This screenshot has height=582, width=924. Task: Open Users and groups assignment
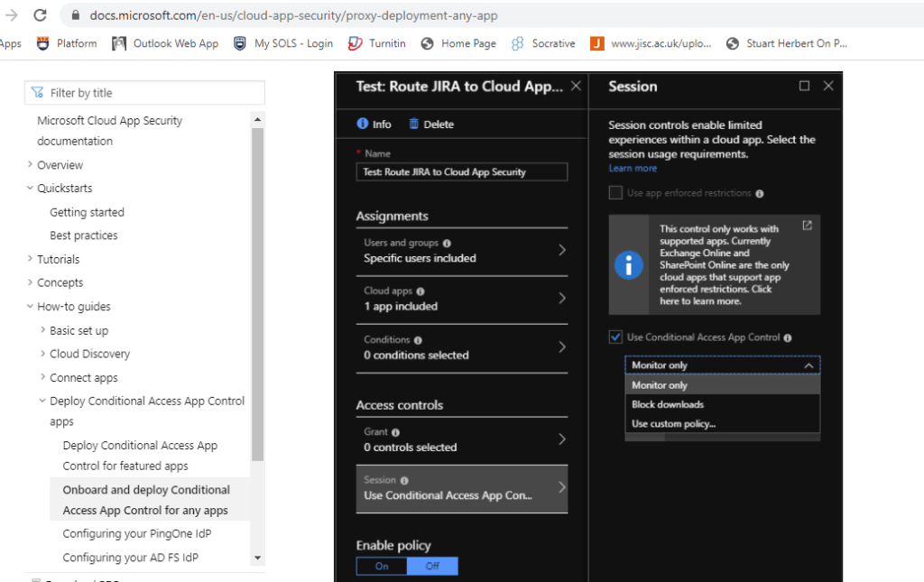pos(461,251)
